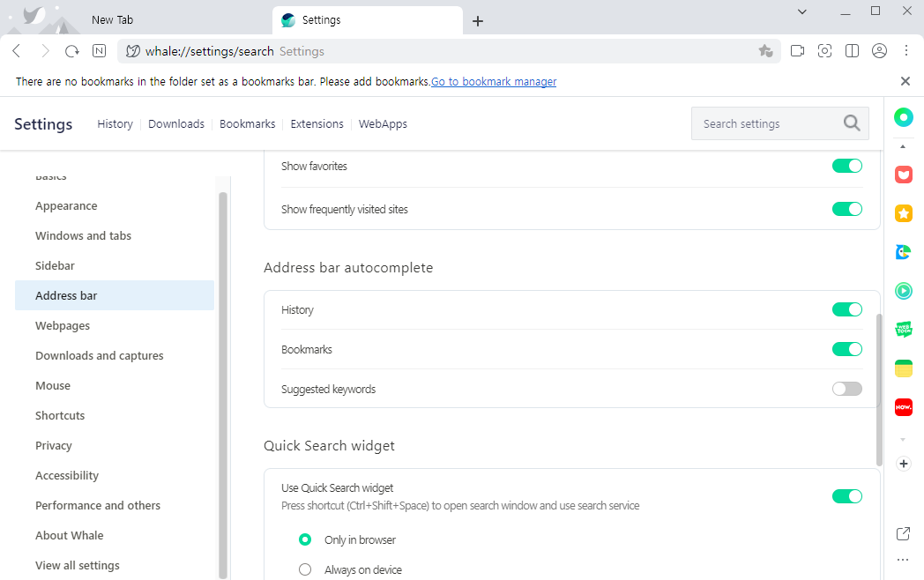The height and width of the screenshot is (580, 924).
Task: Open the Webtoon sidebar app
Action: coord(904,329)
